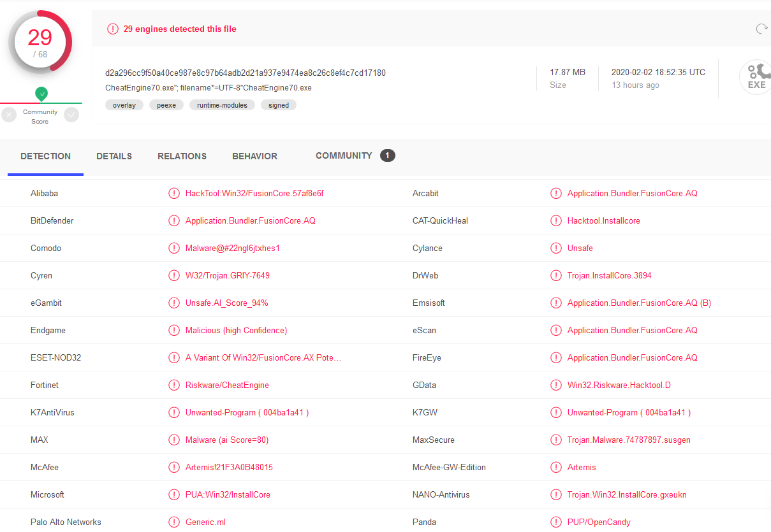Switch to the Relations tab
The width and height of the screenshot is (771, 532).
(x=182, y=156)
